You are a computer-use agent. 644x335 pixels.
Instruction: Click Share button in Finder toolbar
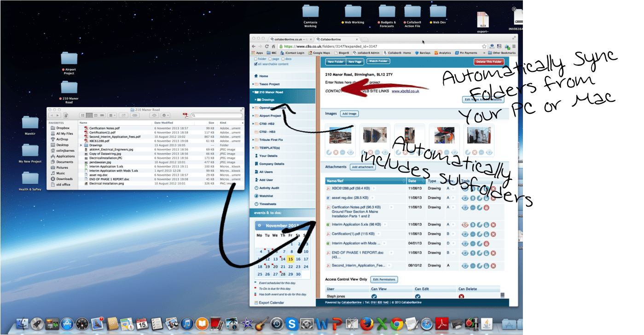123,115
